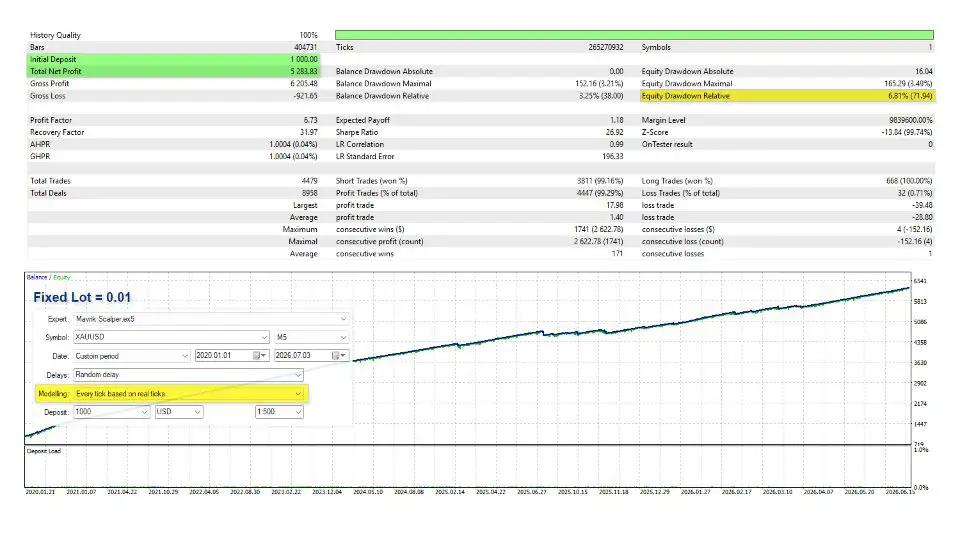This screenshot has width=960, height=537.
Task: Click Balance Drawdown Maximal value 152.16 (3.21%)
Action: click(599, 84)
